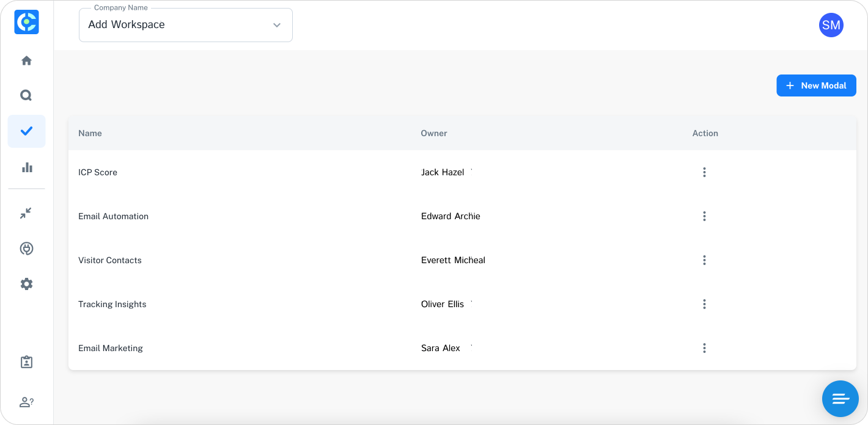
Task: Open the user help icon
Action: click(26, 402)
